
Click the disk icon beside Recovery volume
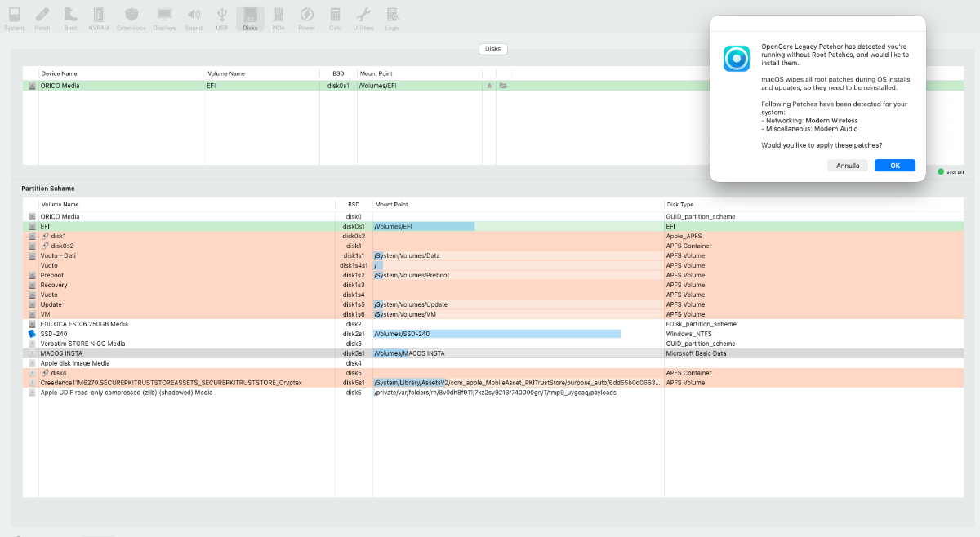pyautogui.click(x=32, y=285)
